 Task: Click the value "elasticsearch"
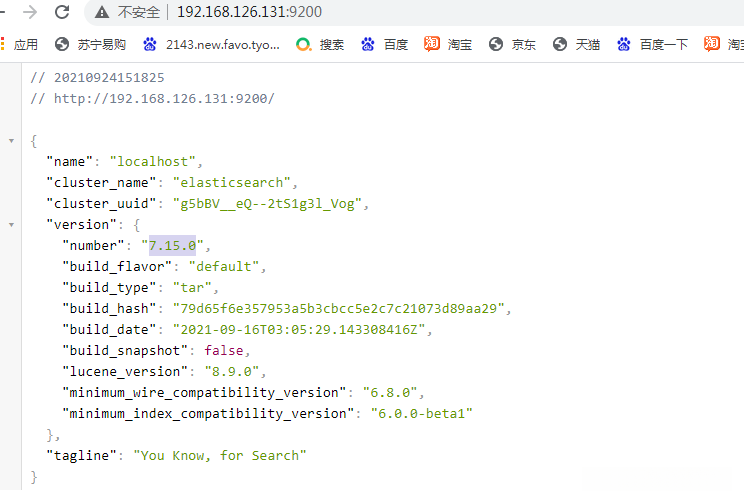(x=232, y=183)
